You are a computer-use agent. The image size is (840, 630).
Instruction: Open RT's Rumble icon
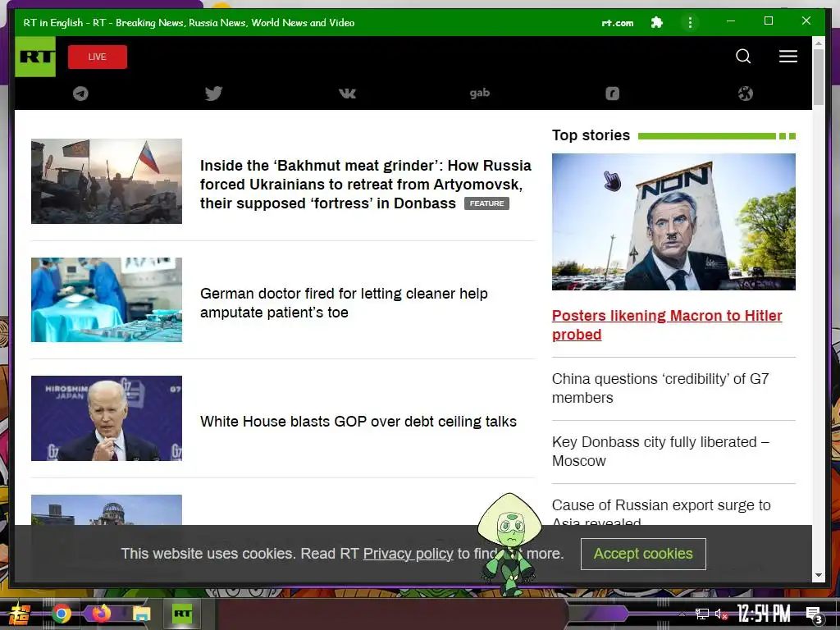click(x=612, y=94)
